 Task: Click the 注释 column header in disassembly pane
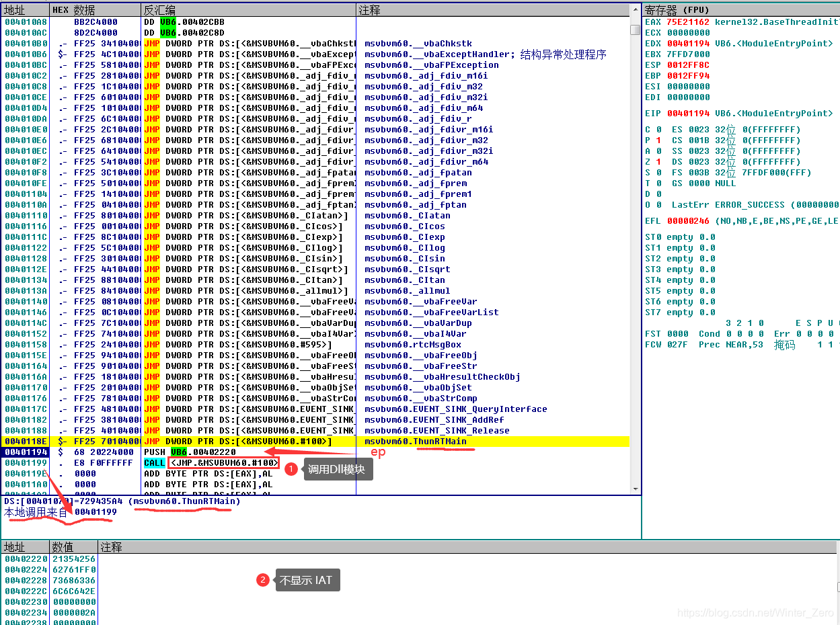tap(492, 10)
